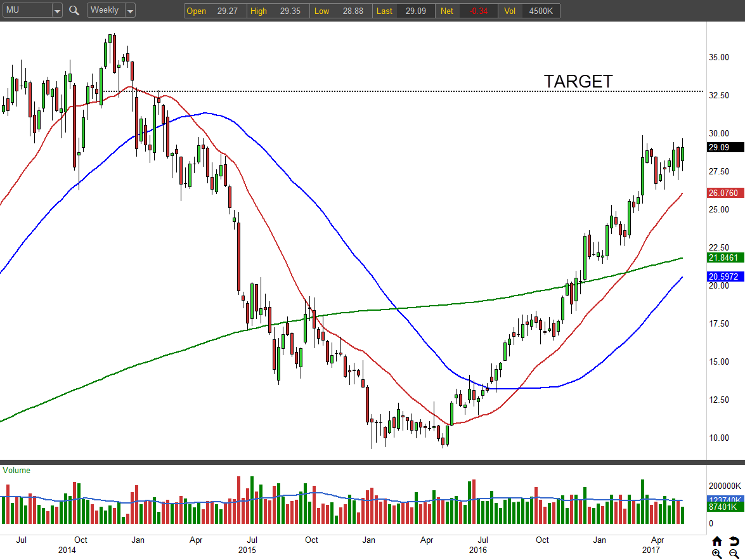Click the 32.50 price axis label

pos(719,96)
